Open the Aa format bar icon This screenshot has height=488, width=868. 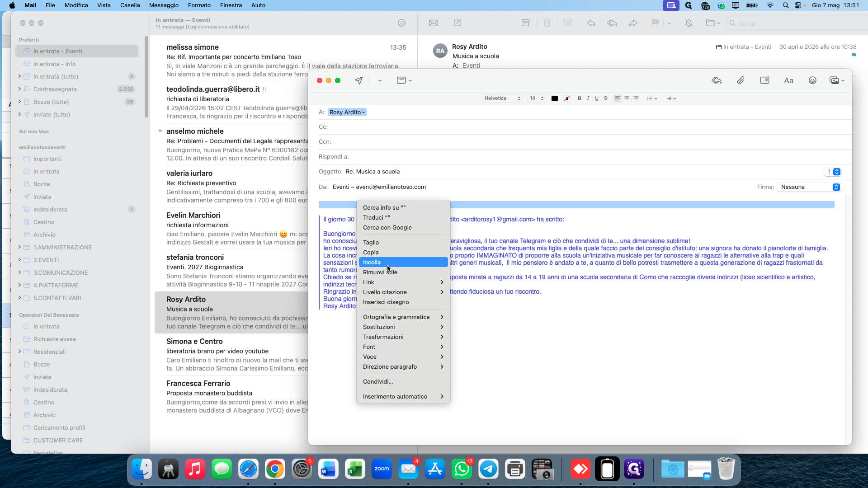pos(788,80)
